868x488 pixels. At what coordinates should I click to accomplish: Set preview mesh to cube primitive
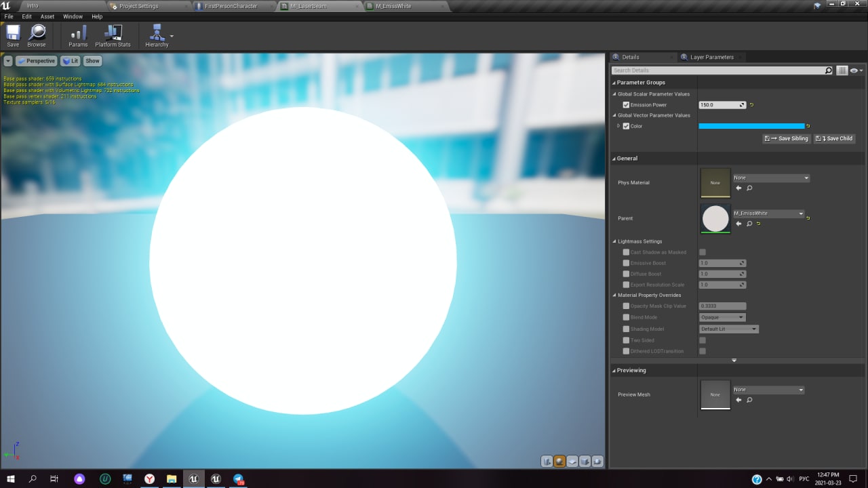coord(585,462)
